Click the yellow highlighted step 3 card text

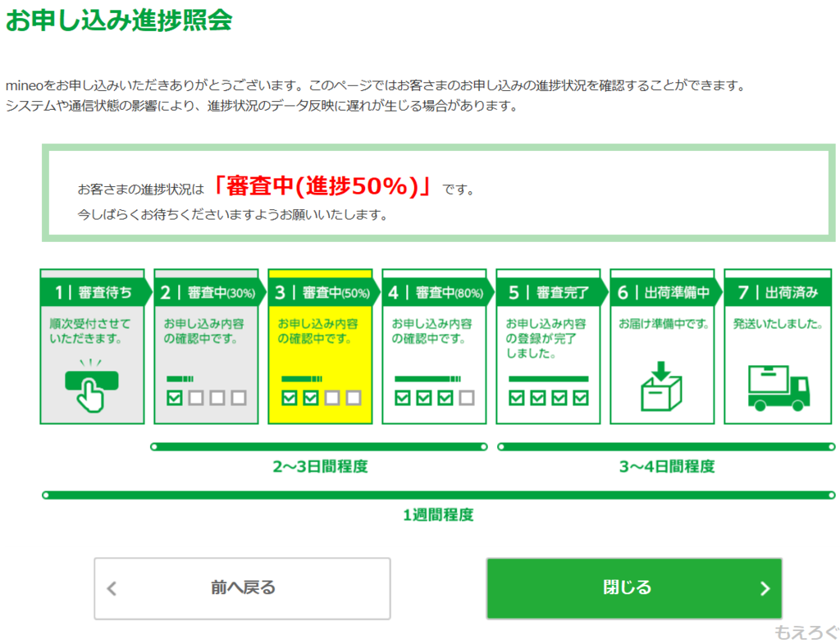click(x=317, y=331)
